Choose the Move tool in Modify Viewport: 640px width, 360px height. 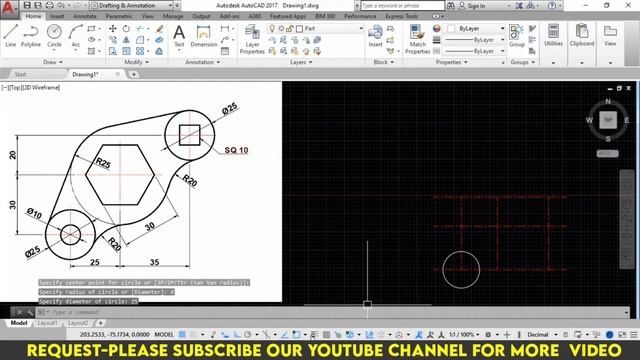(x=113, y=29)
